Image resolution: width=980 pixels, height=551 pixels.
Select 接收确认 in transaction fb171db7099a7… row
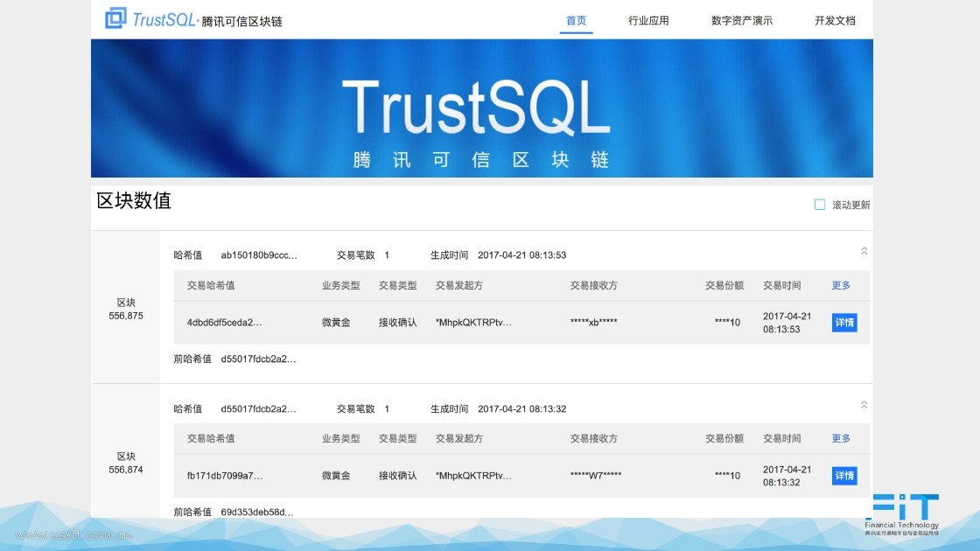[x=397, y=476]
